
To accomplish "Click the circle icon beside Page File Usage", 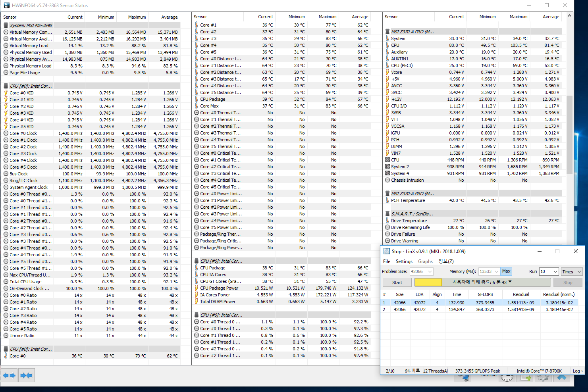I will [x=6, y=73].
